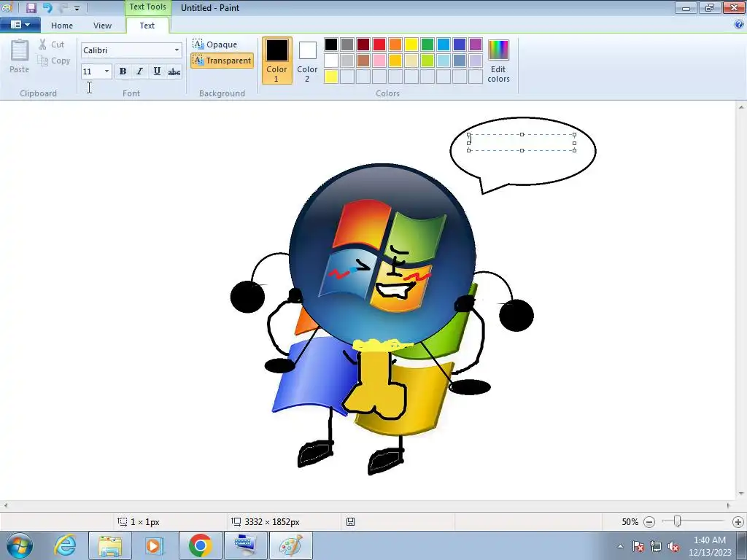This screenshot has width=747, height=560.
Task: Open the Text ribbon tab
Action: pyautogui.click(x=147, y=26)
